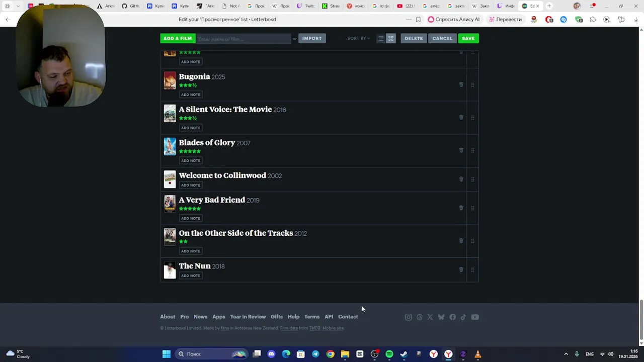Select the drag handle of A Very Bad Friend
This screenshot has width=644, height=362.
pyautogui.click(x=472, y=208)
